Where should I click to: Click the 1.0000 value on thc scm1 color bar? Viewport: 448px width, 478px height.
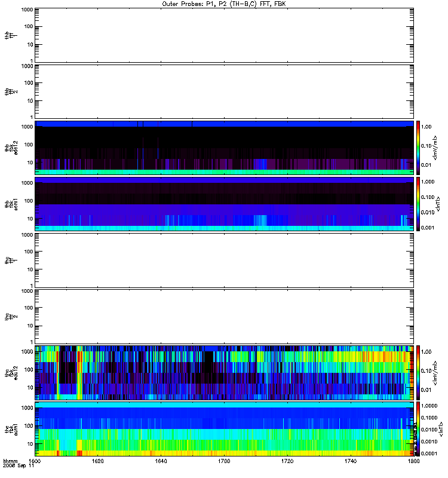tap(429, 406)
